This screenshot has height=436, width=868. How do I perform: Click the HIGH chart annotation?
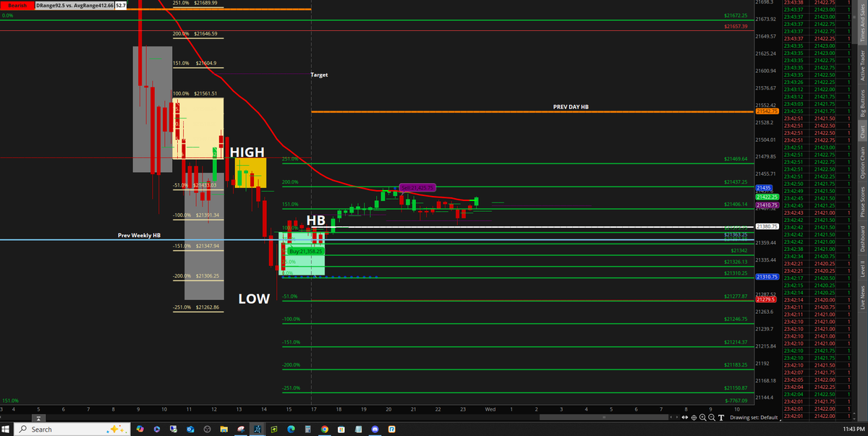click(248, 152)
